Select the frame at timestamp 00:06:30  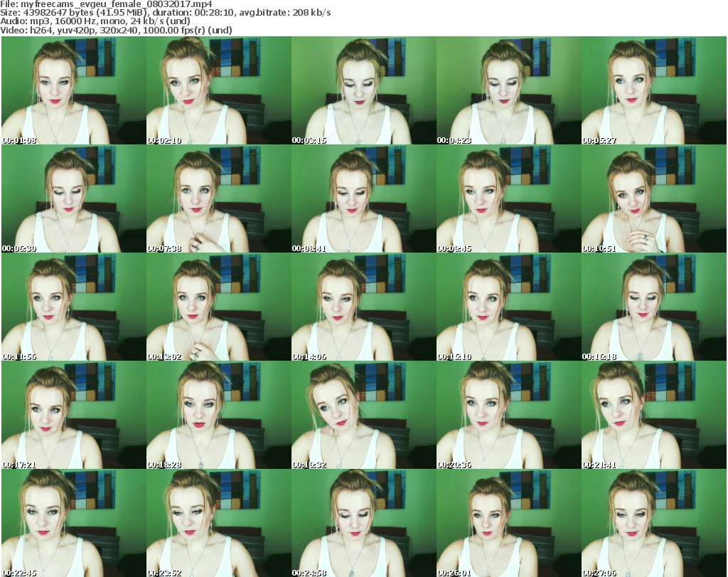[x=74, y=198]
